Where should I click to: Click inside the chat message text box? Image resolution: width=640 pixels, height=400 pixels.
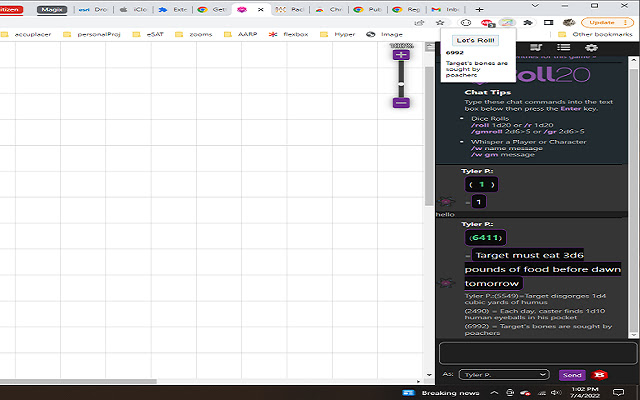click(x=537, y=353)
